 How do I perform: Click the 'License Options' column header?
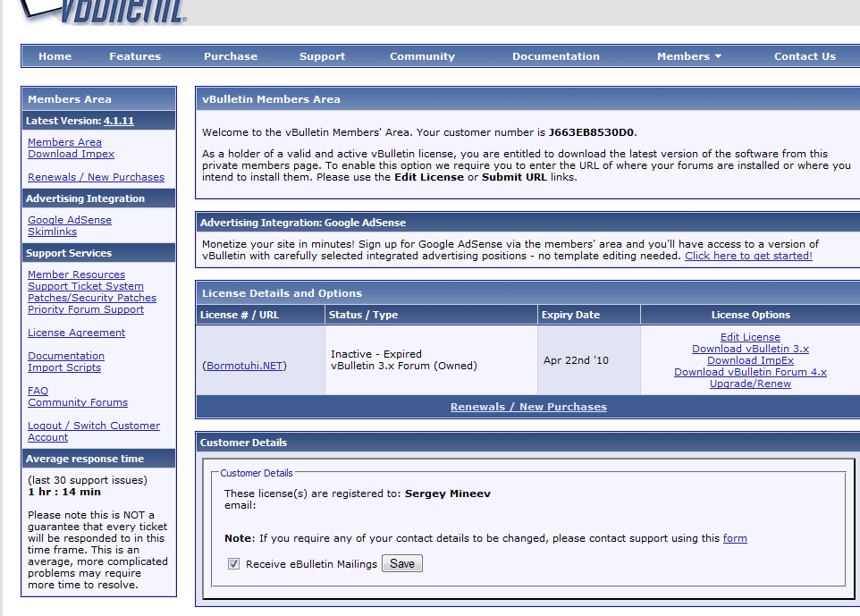(750, 315)
